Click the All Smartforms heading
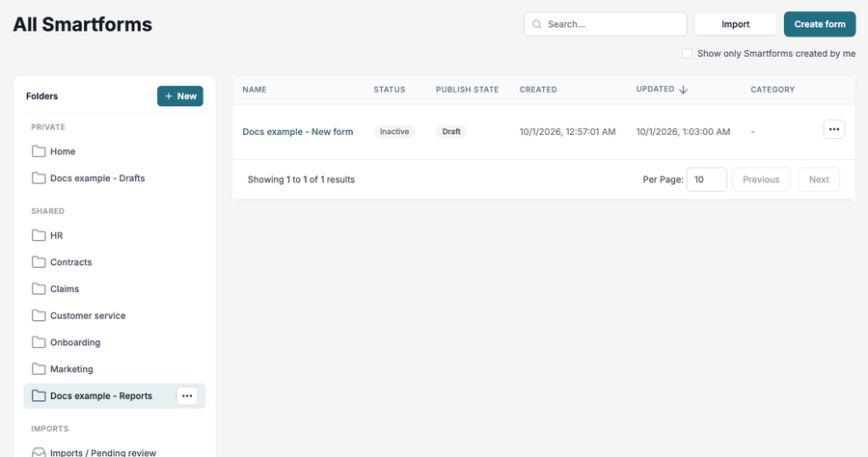 coord(83,24)
